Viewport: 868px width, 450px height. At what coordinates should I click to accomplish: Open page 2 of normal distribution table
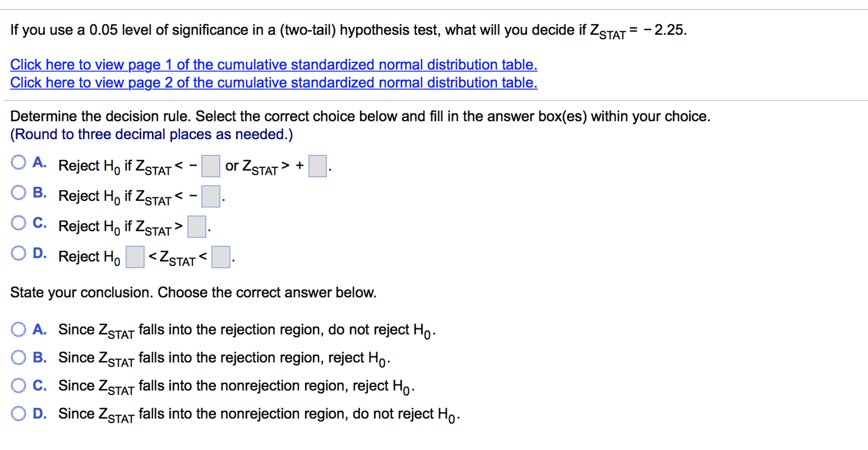[274, 82]
